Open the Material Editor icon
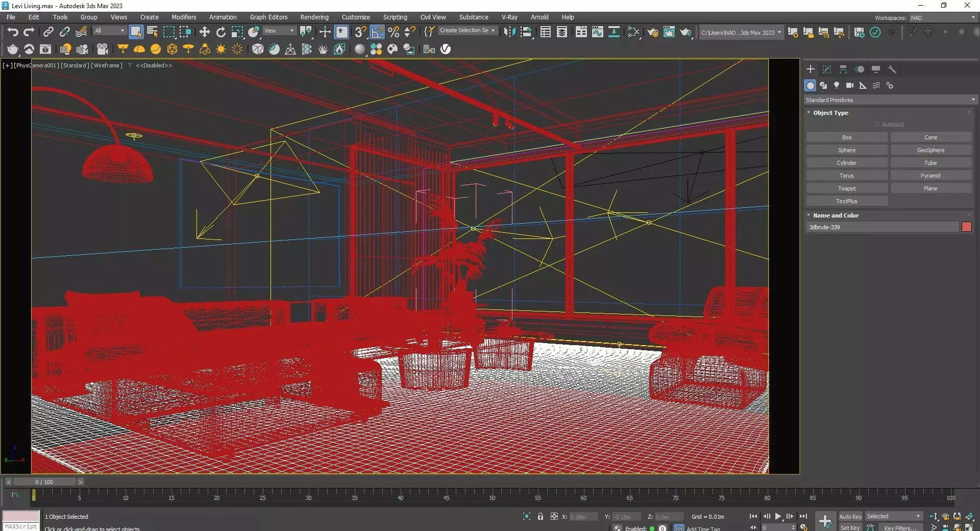Image resolution: width=980 pixels, height=531 pixels. (633, 32)
